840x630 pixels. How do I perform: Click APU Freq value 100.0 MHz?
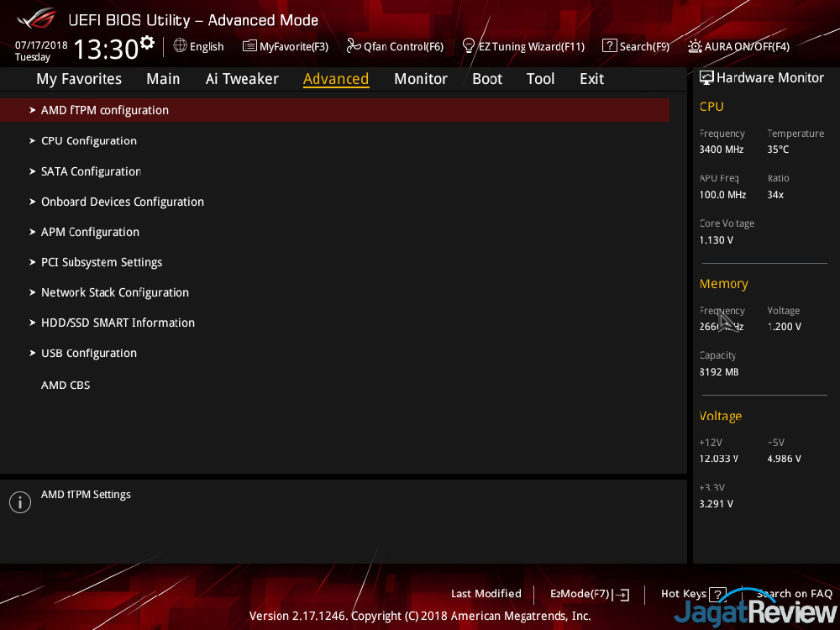(x=722, y=195)
